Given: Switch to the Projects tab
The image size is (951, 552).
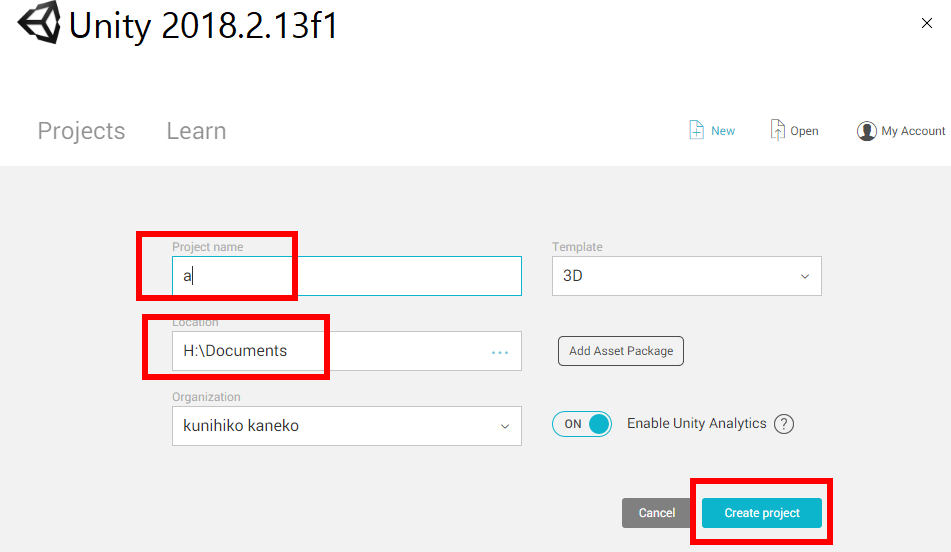Looking at the screenshot, I should click(x=81, y=131).
